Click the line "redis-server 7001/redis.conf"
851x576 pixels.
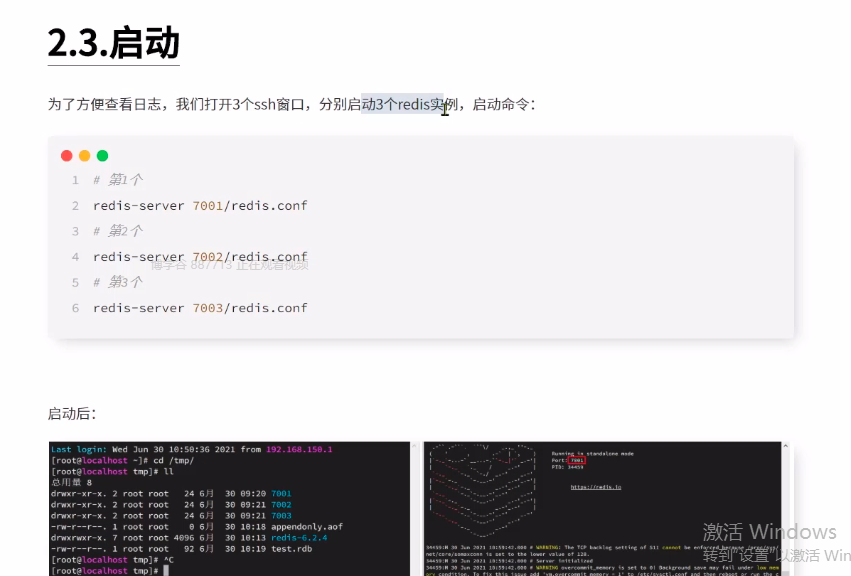(200, 206)
